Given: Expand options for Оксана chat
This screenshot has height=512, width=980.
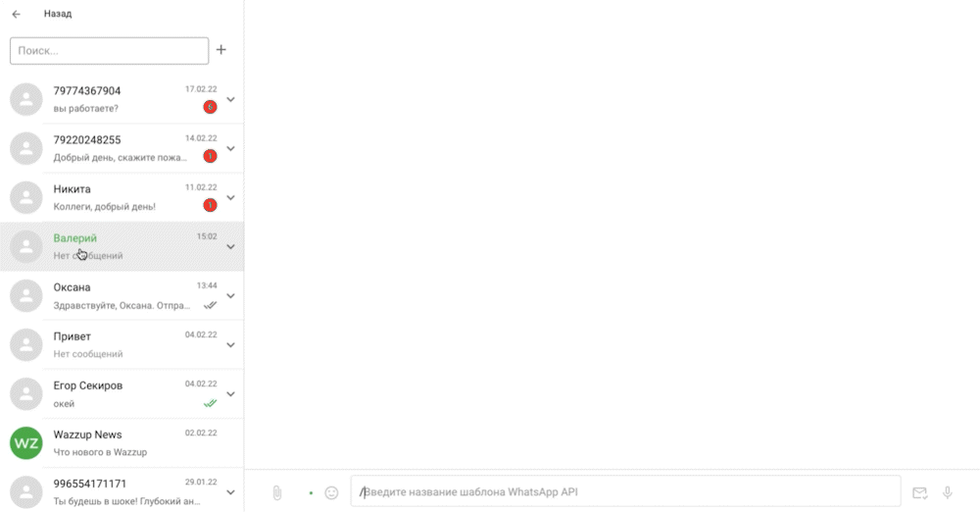Looking at the screenshot, I should coord(230,296).
